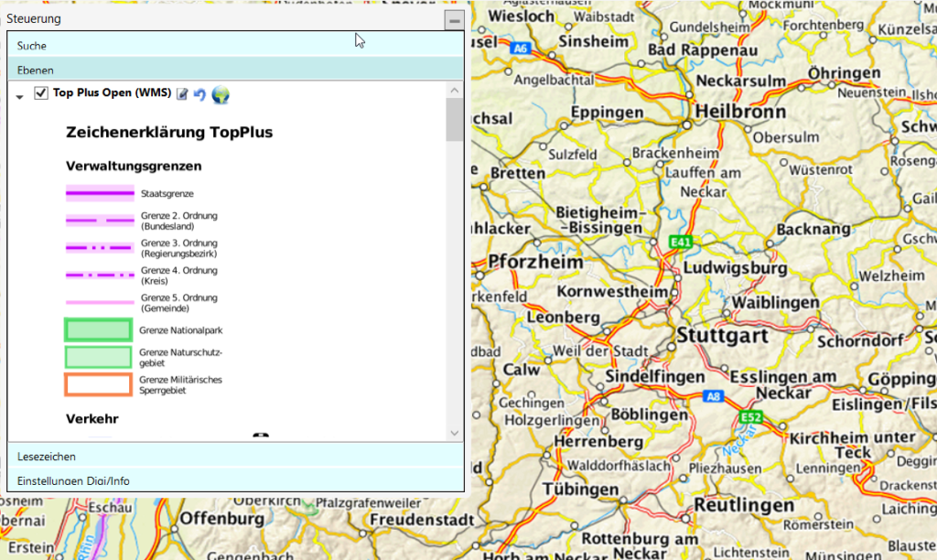937x560 pixels.
Task: Click the legend scrollbar up arrow
Action: pos(455,90)
